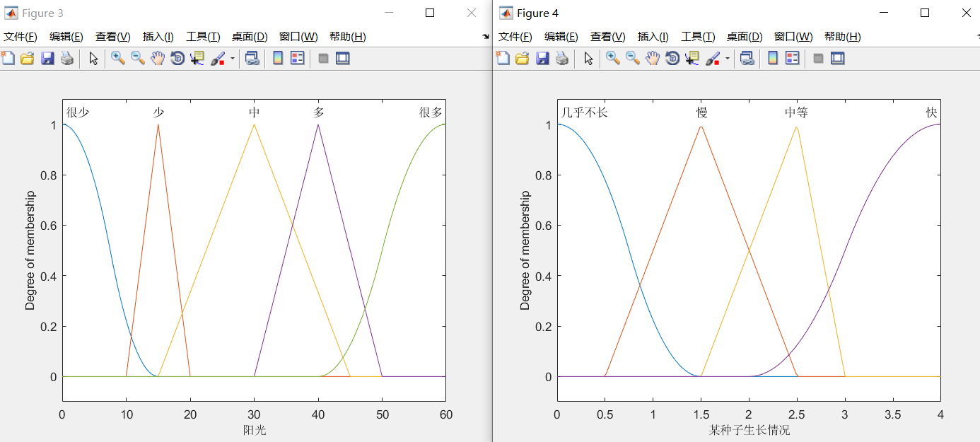The width and height of the screenshot is (980, 442).
Task: Activate Zoom In tool in Figure 4
Action: tap(613, 59)
